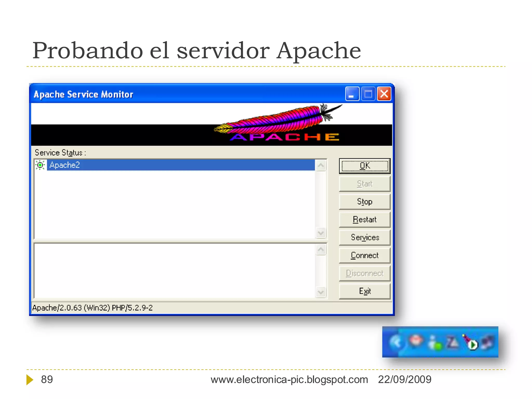Click inside the empty lower log pane

pos(175,271)
